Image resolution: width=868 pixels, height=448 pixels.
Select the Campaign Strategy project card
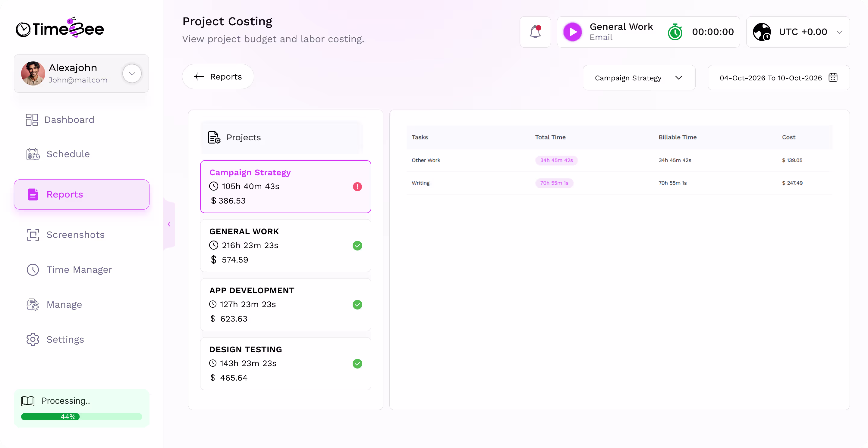tap(285, 186)
